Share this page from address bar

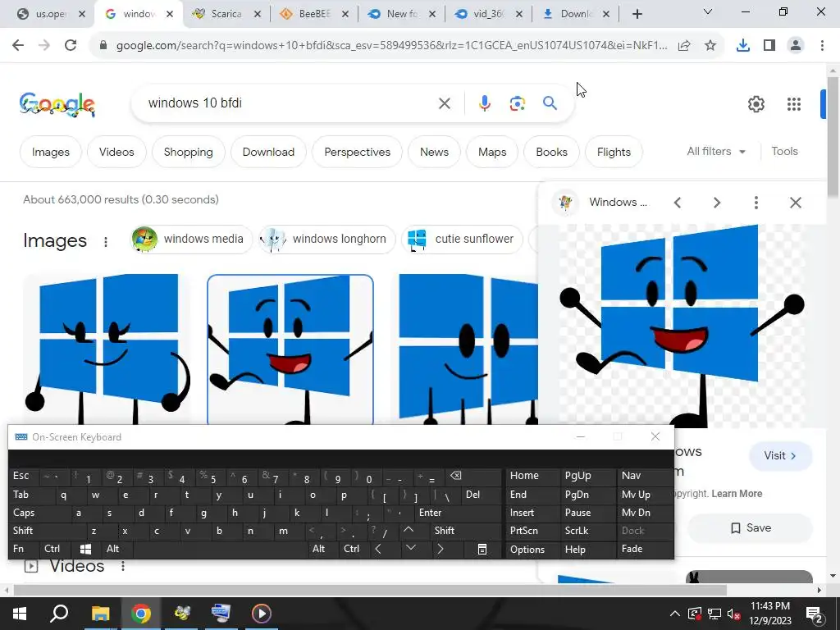coord(684,46)
